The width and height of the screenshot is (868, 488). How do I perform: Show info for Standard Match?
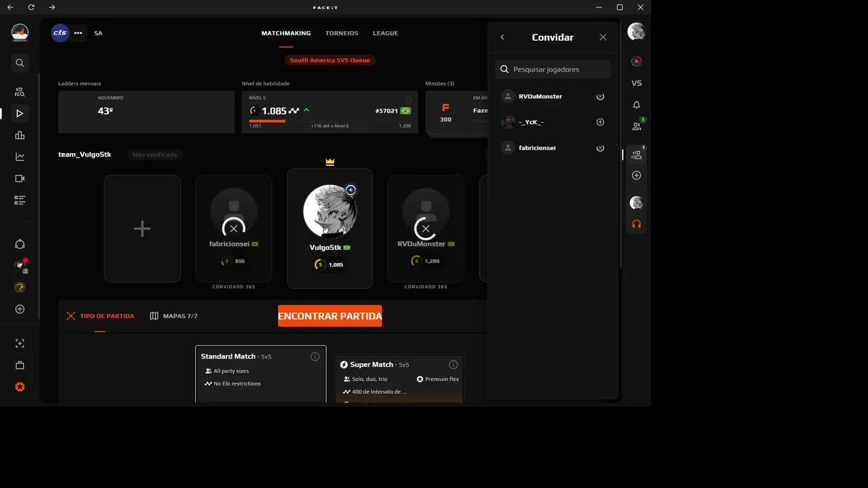click(x=315, y=357)
